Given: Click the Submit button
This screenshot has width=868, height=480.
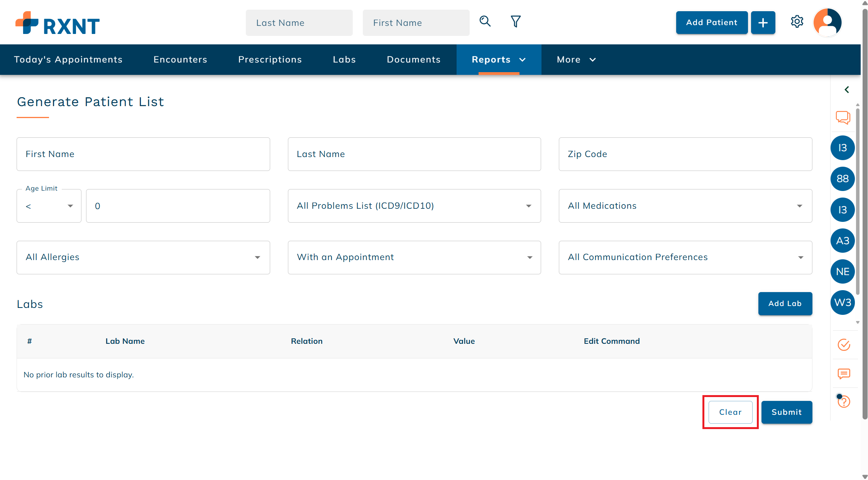Looking at the screenshot, I should (787, 412).
